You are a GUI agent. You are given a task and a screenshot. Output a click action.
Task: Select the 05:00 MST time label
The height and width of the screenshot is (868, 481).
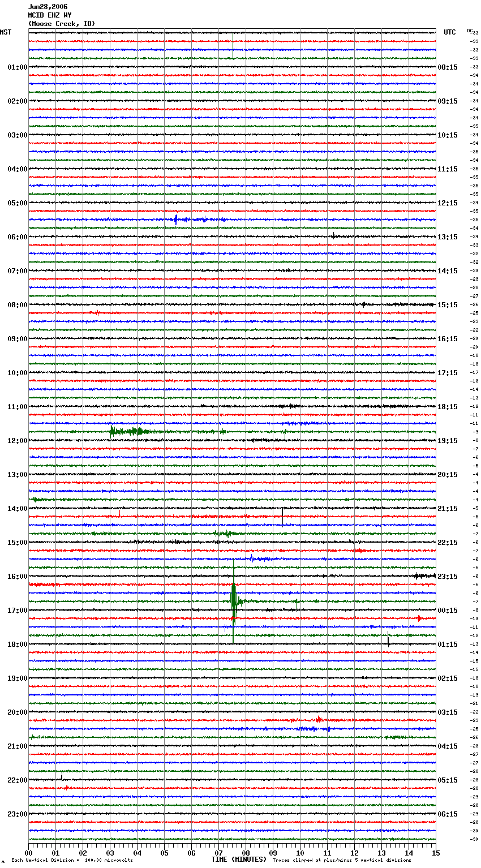(x=18, y=203)
